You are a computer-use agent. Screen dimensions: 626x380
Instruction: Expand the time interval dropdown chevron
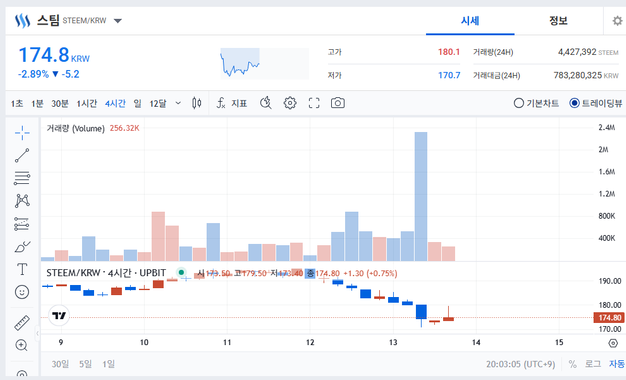coord(178,103)
